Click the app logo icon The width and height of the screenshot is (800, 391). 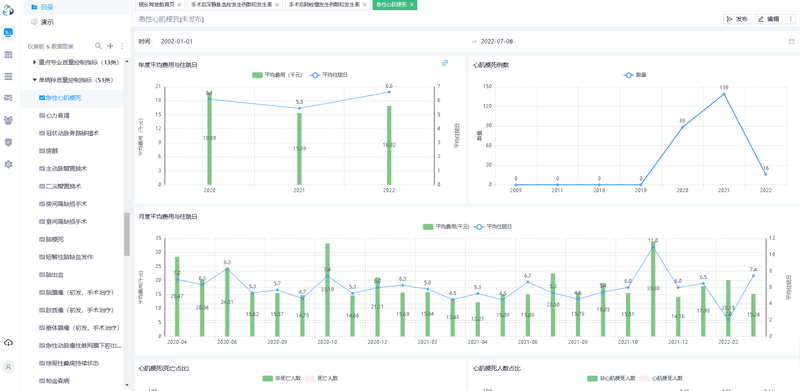pyautogui.click(x=8, y=10)
